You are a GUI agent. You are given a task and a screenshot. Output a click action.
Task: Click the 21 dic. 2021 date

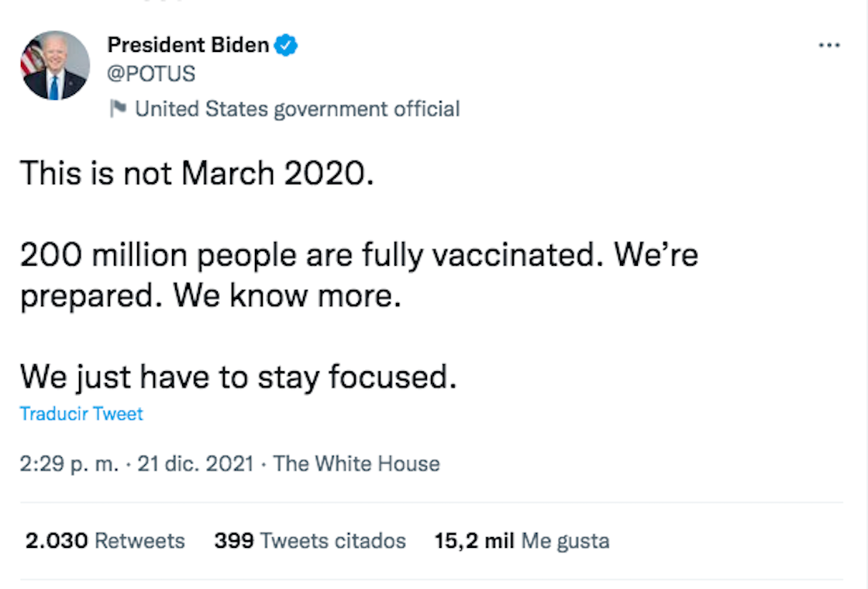pyautogui.click(x=195, y=464)
